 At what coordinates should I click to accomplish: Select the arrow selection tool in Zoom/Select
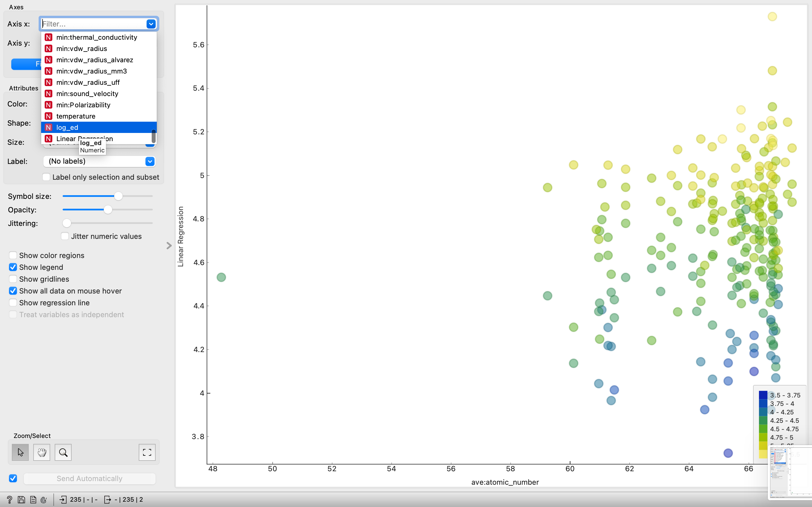(x=20, y=452)
